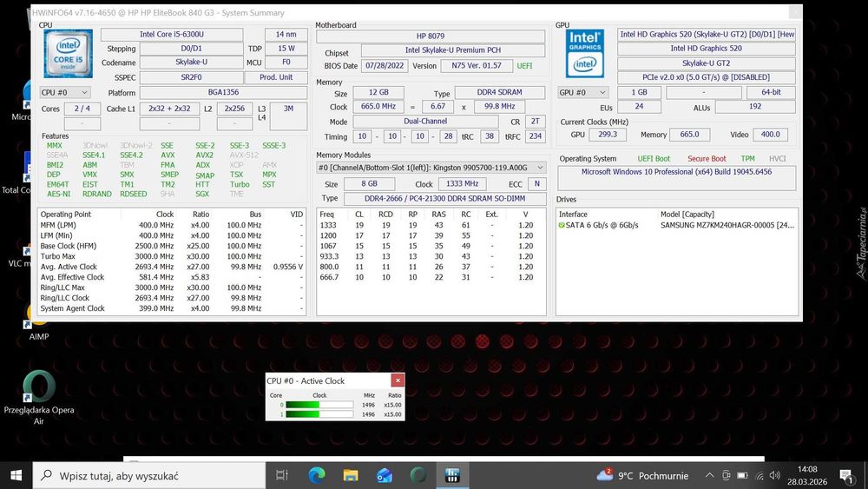This screenshot has height=489, width=868.
Task: Open Windows Start menu
Action: click(16, 475)
